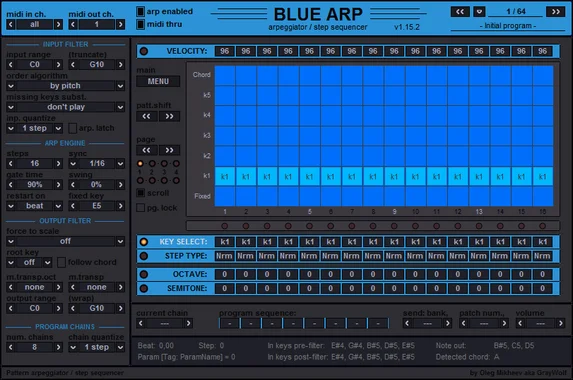Click semitone value 0 for step 3
This screenshot has width=573, height=380.
click(267, 288)
